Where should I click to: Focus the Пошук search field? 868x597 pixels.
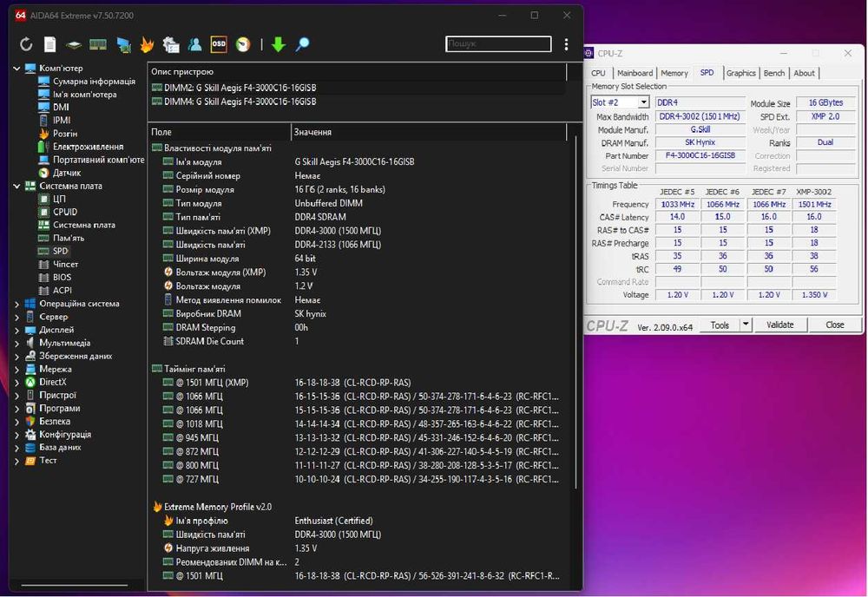point(498,43)
